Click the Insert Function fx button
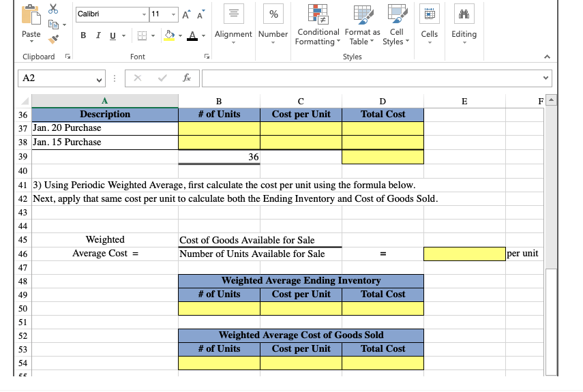The image size is (583, 392). pos(187,78)
